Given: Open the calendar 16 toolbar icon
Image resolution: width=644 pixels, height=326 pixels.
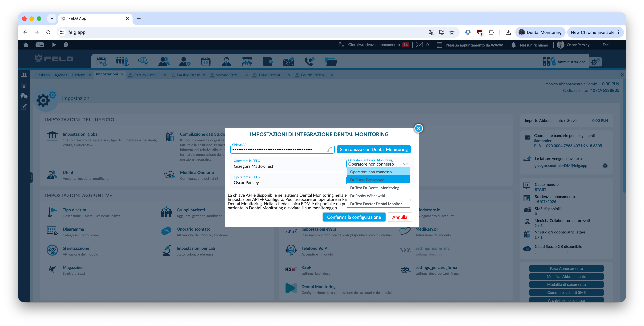Looking at the screenshot, I should [205, 61].
